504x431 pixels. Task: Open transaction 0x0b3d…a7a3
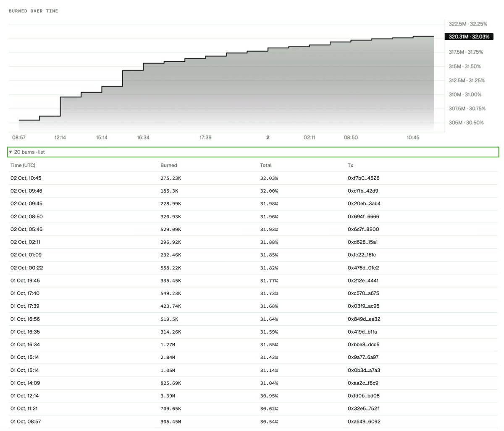(364, 370)
